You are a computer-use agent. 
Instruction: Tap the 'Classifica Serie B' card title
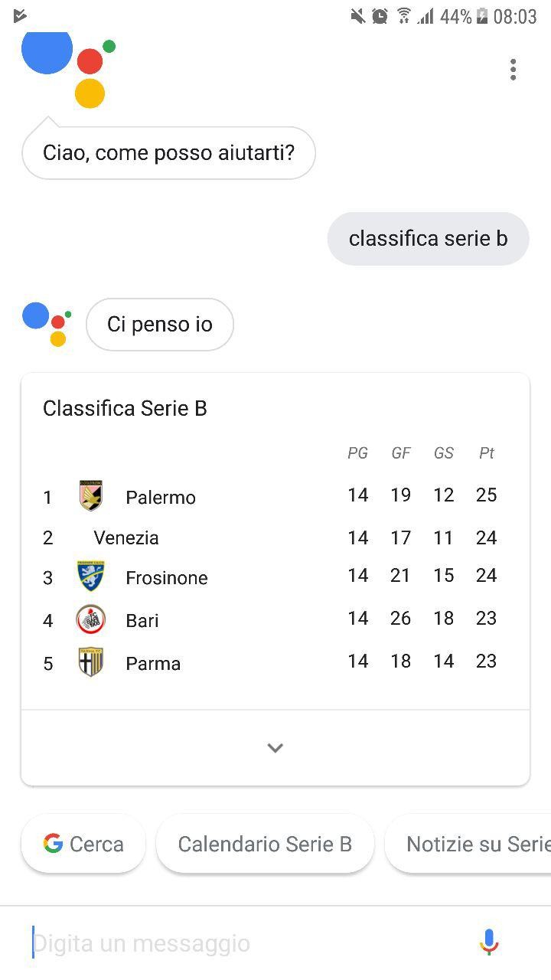click(x=125, y=408)
